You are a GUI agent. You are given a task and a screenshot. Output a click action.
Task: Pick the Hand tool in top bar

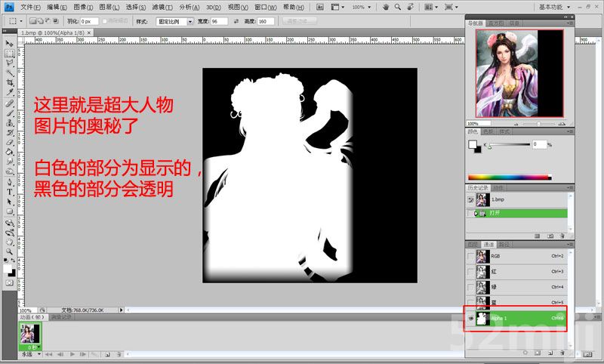coord(386,7)
